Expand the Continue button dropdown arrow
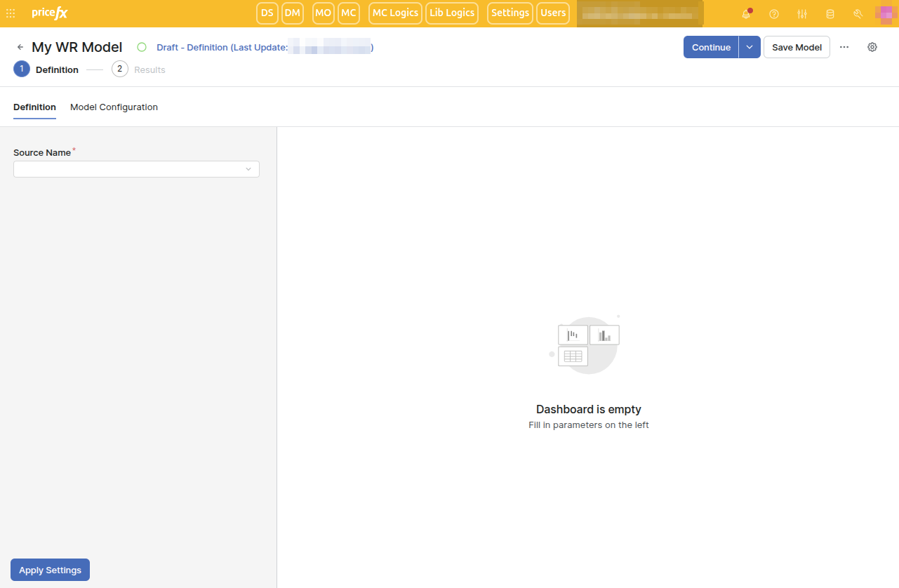 (x=750, y=47)
